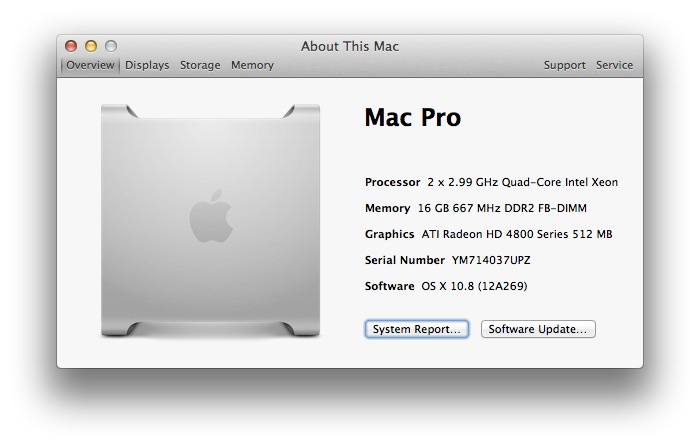Open the Storage tab
Screen dimensions: 700x447
(x=200, y=65)
